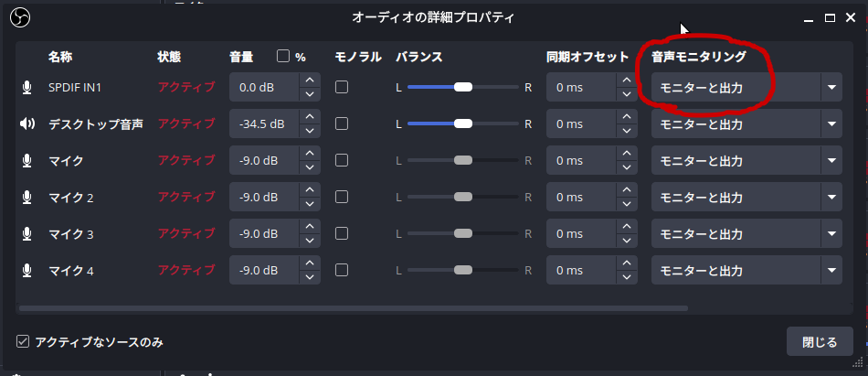Click the volume field of マイク 2
868x376 pixels.
click(264, 198)
